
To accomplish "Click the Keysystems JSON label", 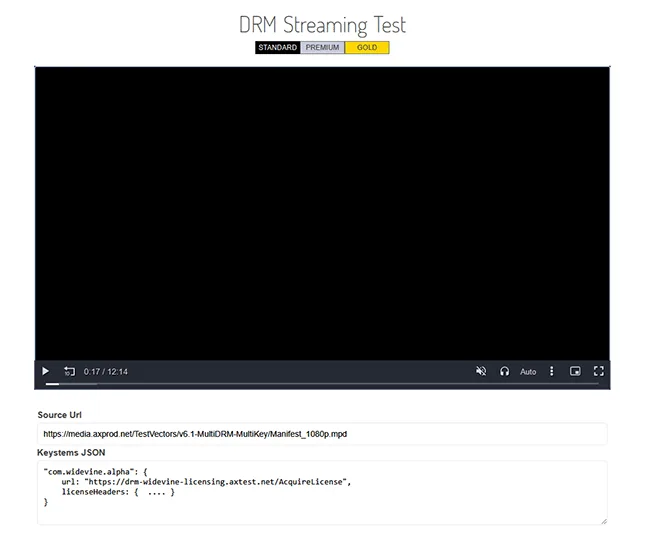I will 77,453.
